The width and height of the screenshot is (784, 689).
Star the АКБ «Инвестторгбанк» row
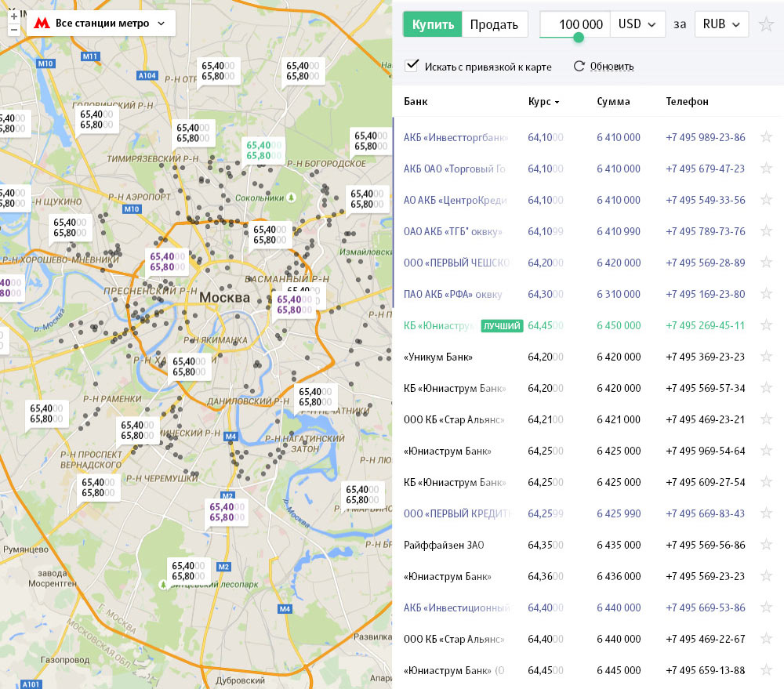point(766,137)
